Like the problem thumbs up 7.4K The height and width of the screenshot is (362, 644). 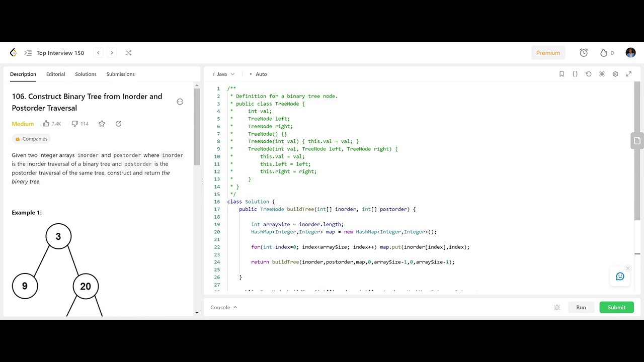(x=52, y=124)
